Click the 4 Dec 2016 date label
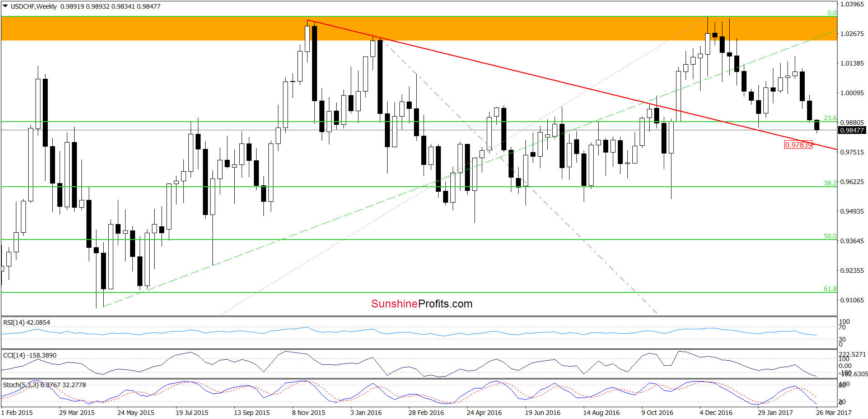 [716, 413]
